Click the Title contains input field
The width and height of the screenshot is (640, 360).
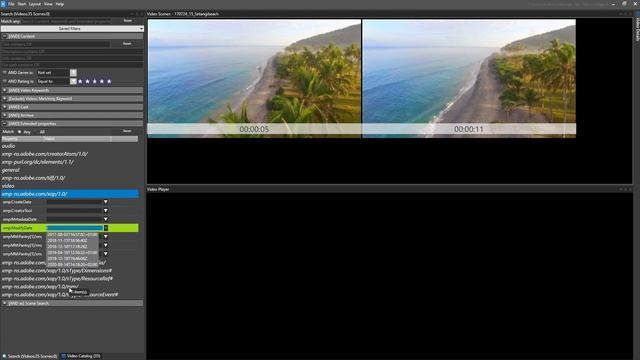point(56,44)
